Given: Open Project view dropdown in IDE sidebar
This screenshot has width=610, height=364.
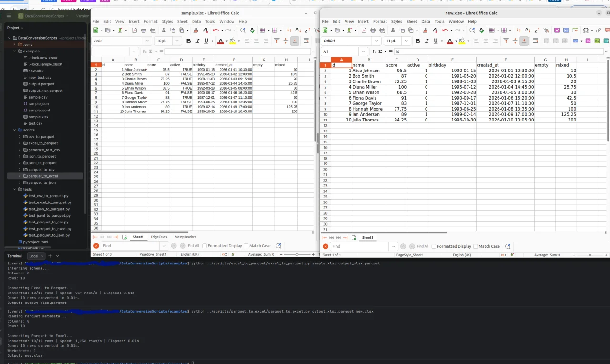Looking at the screenshot, I should point(15,28).
